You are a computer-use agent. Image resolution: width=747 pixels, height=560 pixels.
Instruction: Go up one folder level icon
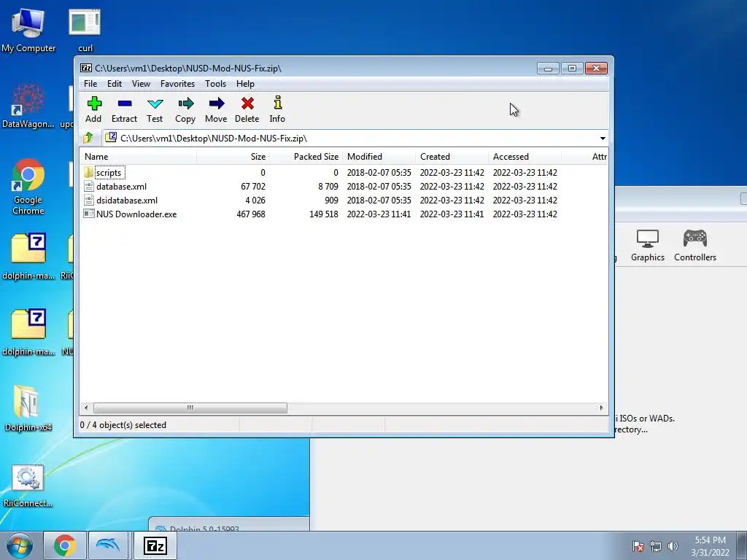coord(88,138)
